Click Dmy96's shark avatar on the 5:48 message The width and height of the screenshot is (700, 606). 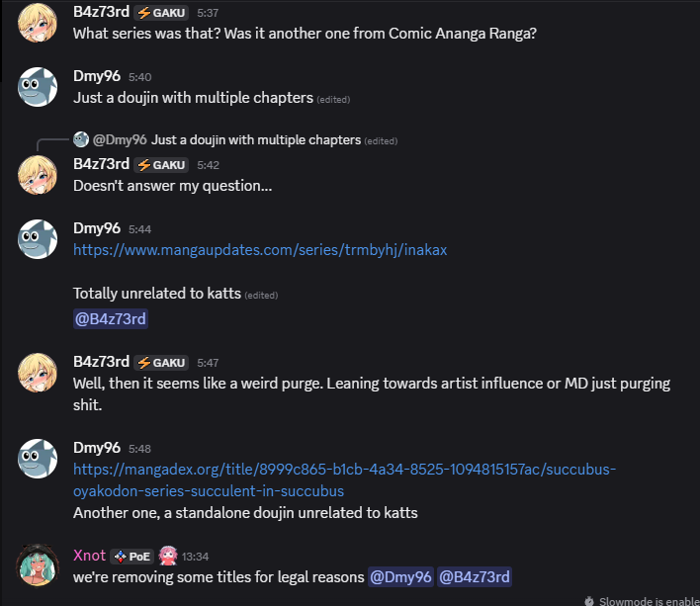click(39, 458)
